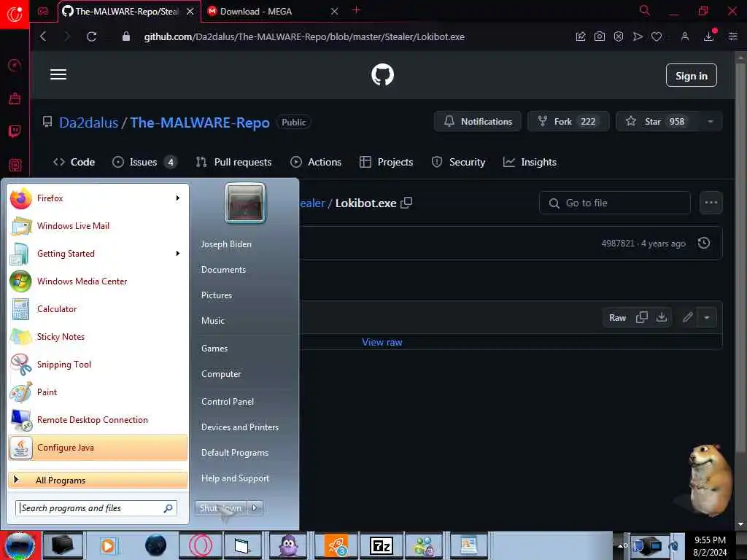This screenshot has height=560, width=747.
Task: Open the browser downloads icon
Action: (709, 36)
